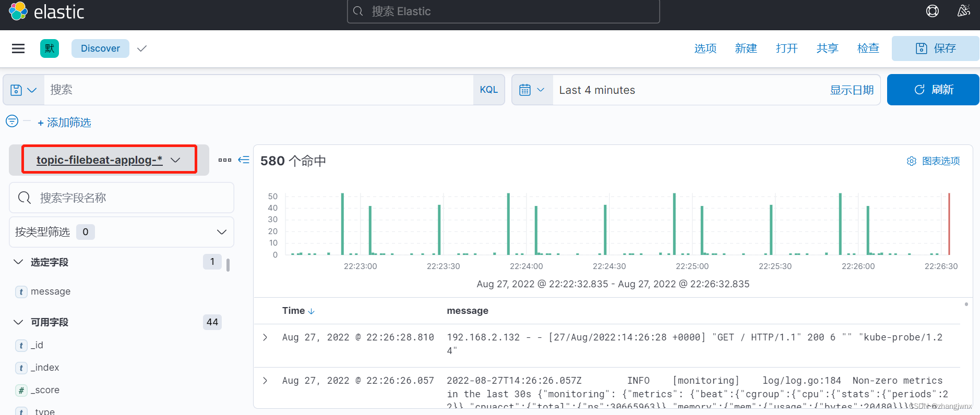Click the 1 selected fields badge
Image resolution: width=980 pixels, height=415 pixels.
coord(212,262)
